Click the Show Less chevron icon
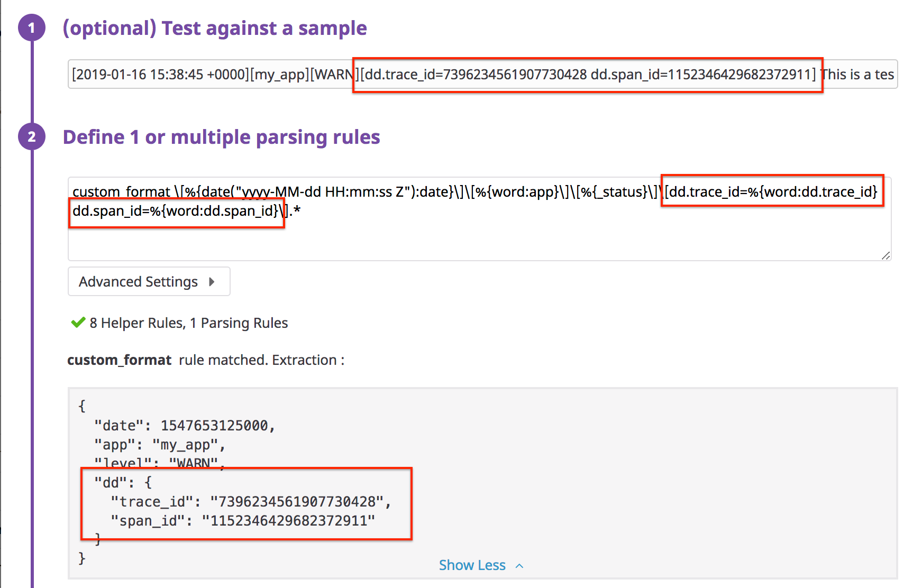Screen dimensions: 913x588 pyautogui.click(x=519, y=566)
